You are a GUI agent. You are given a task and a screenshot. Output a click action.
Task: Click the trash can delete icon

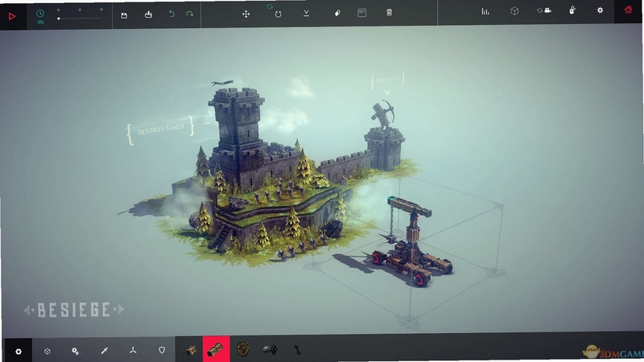[x=389, y=12]
